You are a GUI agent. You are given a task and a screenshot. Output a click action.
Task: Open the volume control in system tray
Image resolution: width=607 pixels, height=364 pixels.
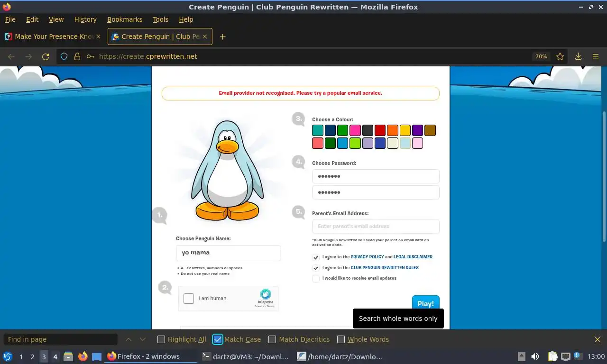[x=535, y=356]
